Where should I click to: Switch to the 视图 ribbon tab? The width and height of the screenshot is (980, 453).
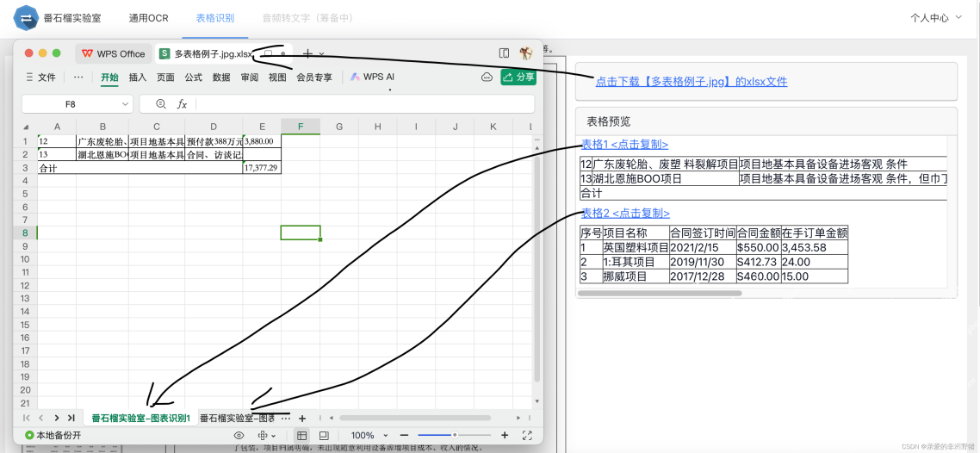277,78
